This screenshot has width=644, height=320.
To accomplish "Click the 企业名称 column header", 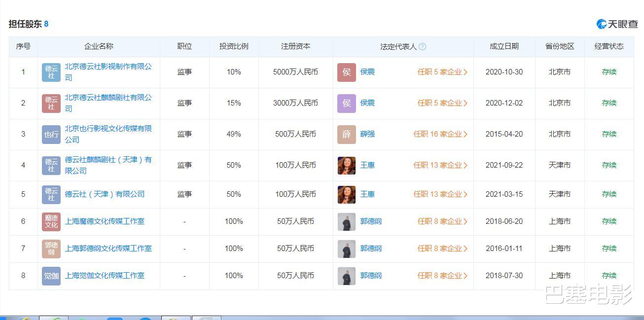I will point(99,46).
